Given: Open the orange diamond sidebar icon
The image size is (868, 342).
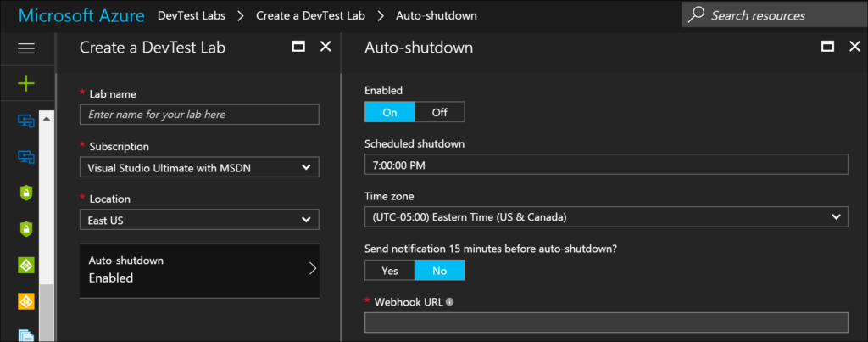Looking at the screenshot, I should point(26,301).
